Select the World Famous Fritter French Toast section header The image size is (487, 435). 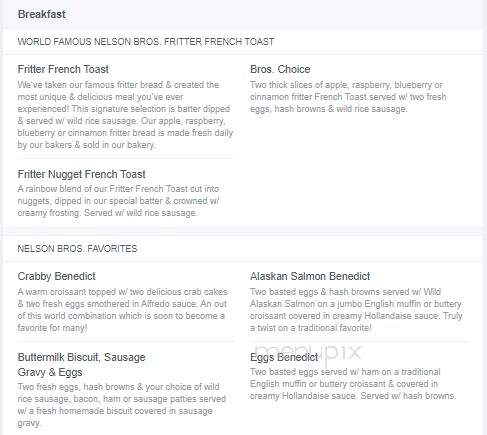tap(146, 42)
